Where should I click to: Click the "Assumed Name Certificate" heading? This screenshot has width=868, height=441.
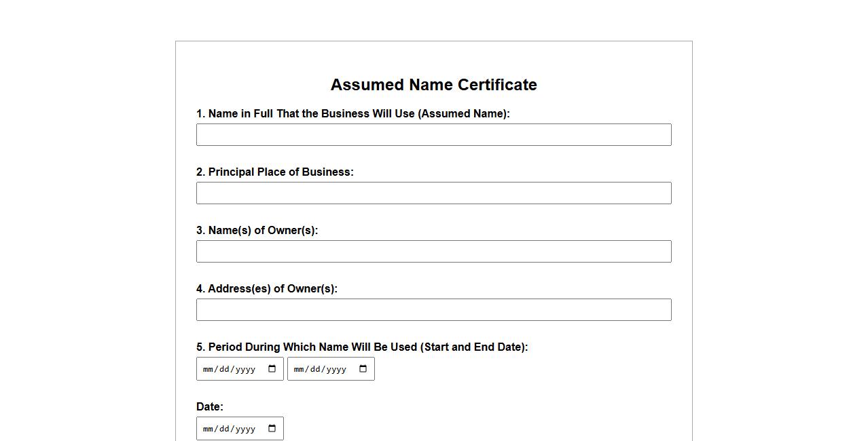coord(433,85)
